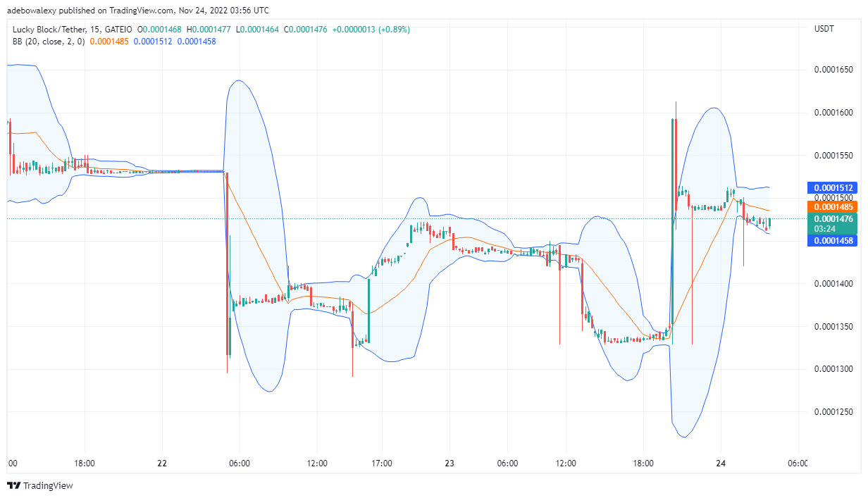
Task: Click the closing price value C0.0001476
Action: click(306, 30)
